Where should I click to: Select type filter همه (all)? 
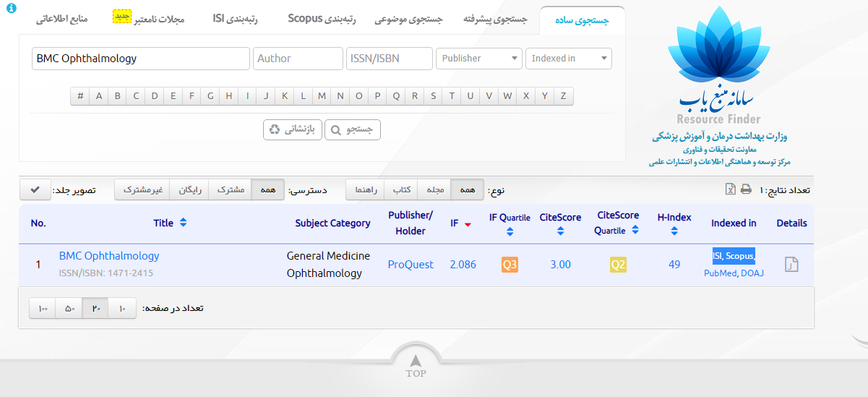click(x=468, y=189)
